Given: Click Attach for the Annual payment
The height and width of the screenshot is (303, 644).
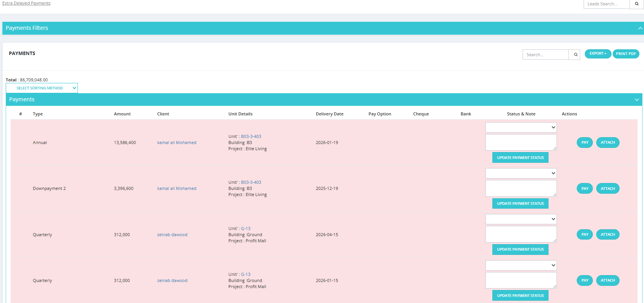Looking at the screenshot, I should 608,143.
